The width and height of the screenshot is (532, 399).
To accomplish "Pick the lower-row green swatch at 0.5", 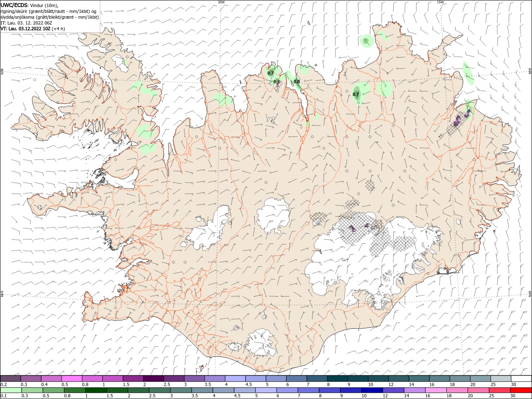I will pyautogui.click(x=53, y=390).
